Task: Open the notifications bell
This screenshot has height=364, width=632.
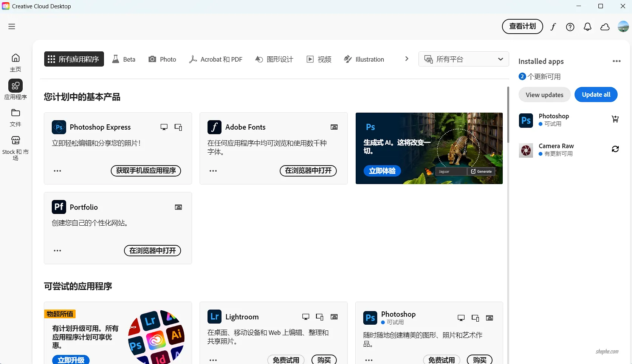Action: [587, 27]
